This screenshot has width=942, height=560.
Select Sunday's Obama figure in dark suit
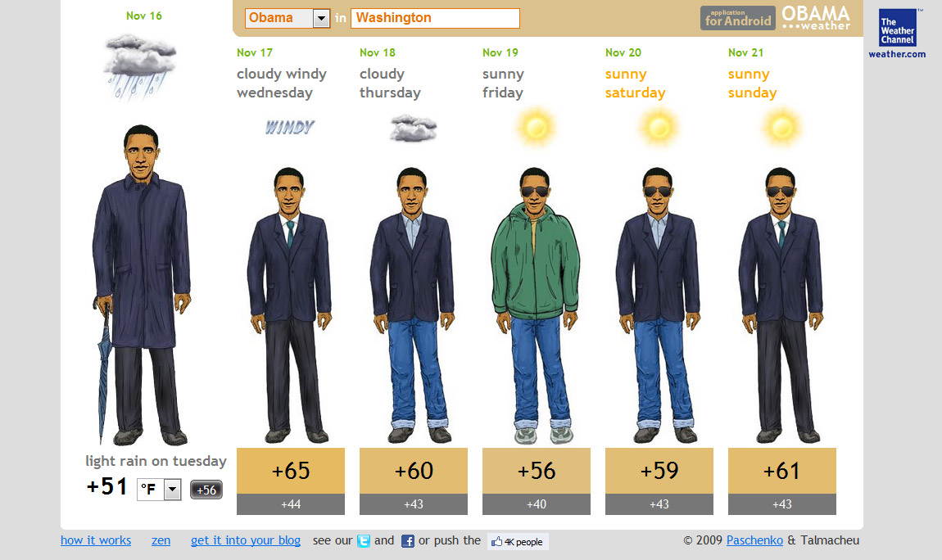click(x=781, y=305)
